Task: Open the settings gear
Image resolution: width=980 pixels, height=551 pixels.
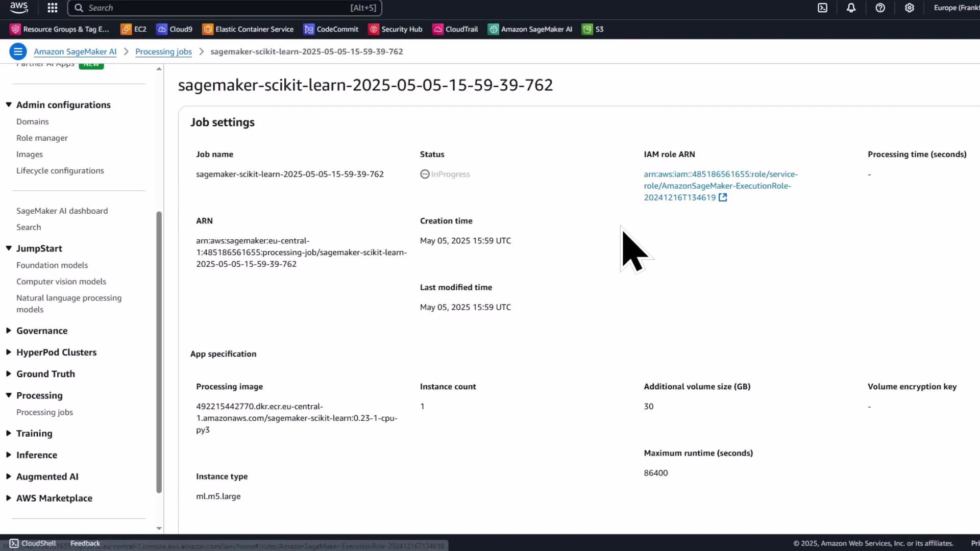Action: (910, 8)
